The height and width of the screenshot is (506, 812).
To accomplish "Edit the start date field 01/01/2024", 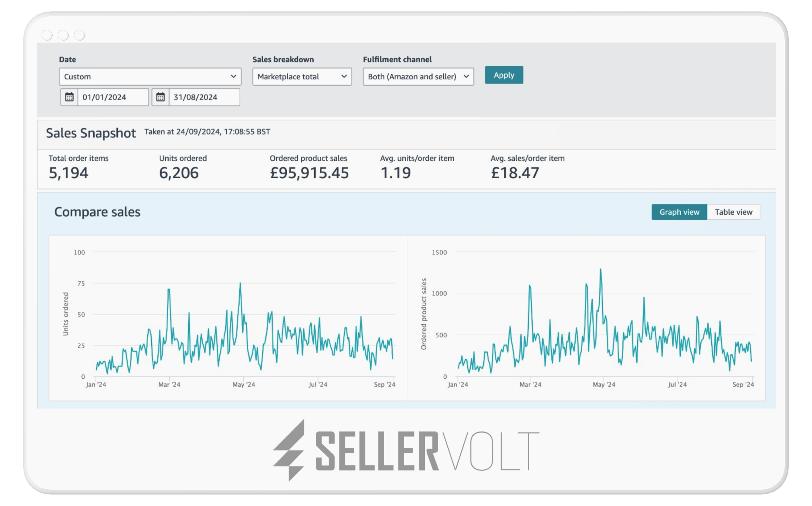I will point(113,97).
